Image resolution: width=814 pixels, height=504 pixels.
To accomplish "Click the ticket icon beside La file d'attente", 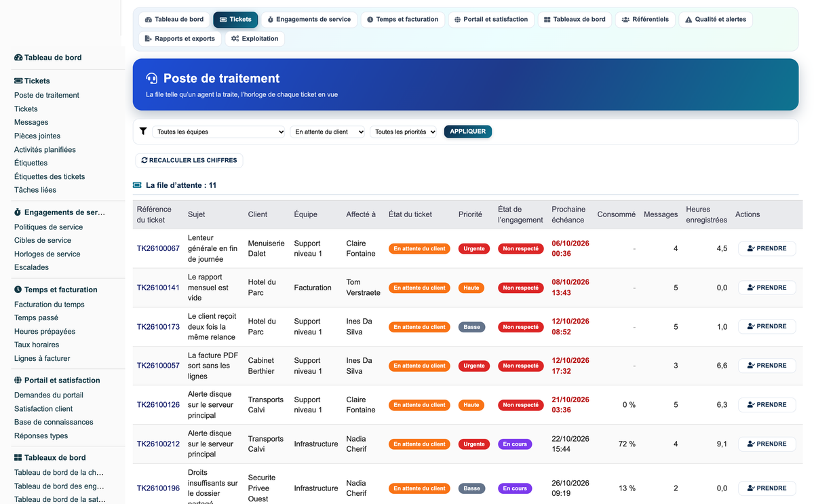I will pyautogui.click(x=138, y=185).
